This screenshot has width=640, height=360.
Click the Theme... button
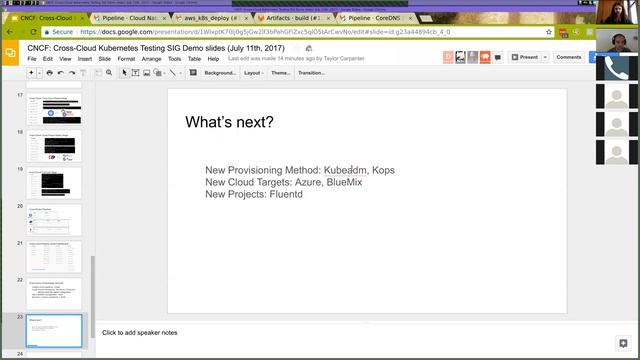280,73
